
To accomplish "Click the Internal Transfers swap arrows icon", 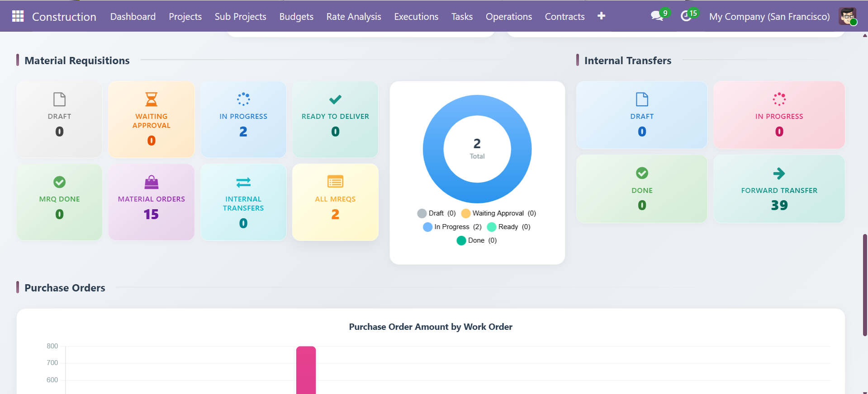I will [243, 182].
